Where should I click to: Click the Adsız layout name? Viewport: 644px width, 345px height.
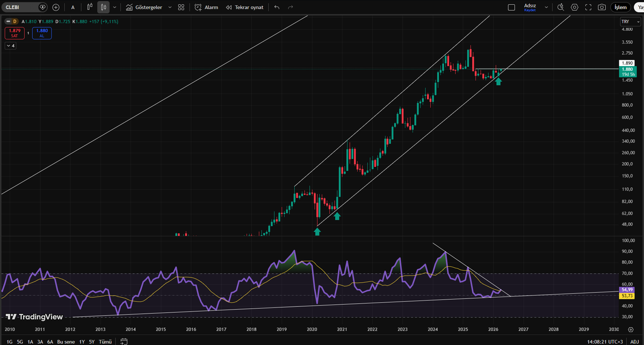click(x=530, y=5)
